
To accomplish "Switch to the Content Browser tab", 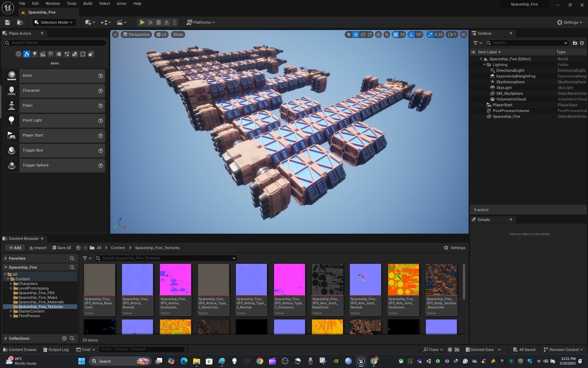I will (24, 239).
